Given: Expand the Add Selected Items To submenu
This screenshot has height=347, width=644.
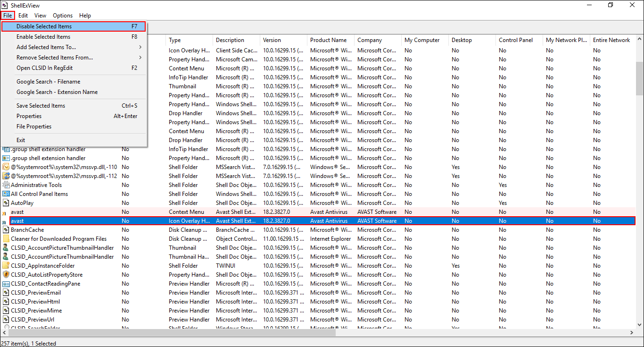Looking at the screenshot, I should pyautogui.click(x=74, y=47).
